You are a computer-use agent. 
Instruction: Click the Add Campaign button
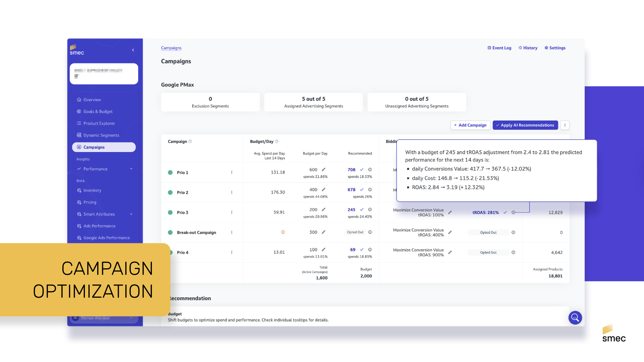[x=470, y=125]
